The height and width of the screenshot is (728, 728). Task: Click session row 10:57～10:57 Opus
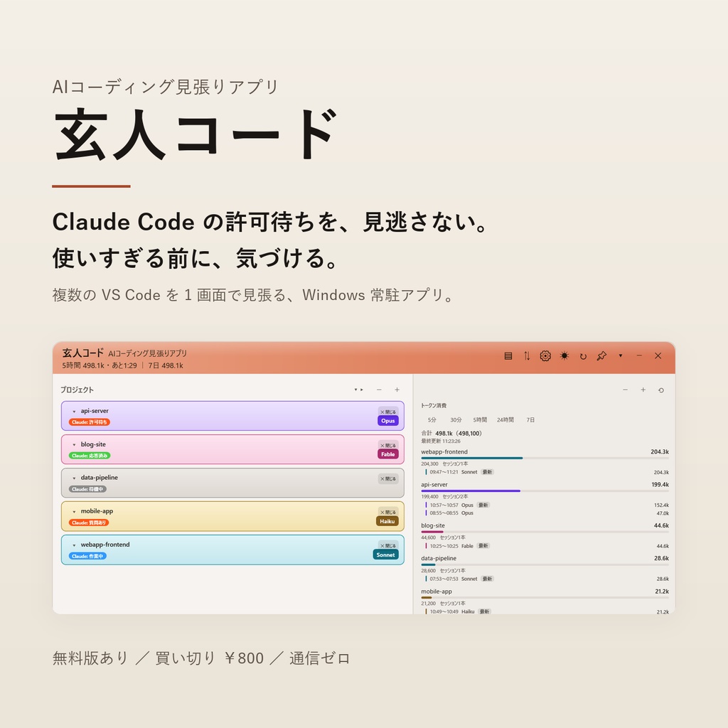click(547, 505)
